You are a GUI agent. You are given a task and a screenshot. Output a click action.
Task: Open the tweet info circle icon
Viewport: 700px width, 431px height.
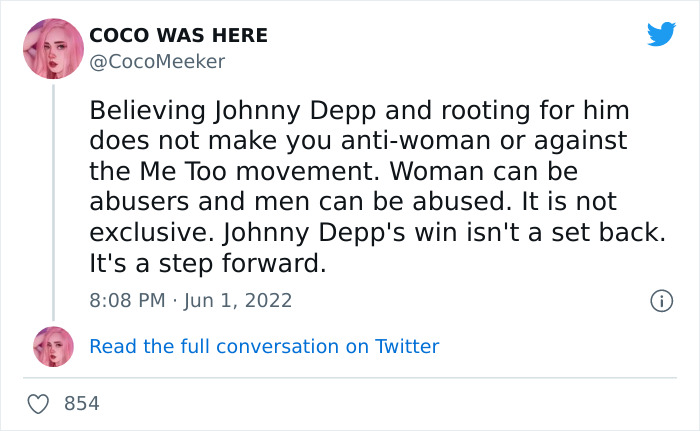pyautogui.click(x=660, y=300)
